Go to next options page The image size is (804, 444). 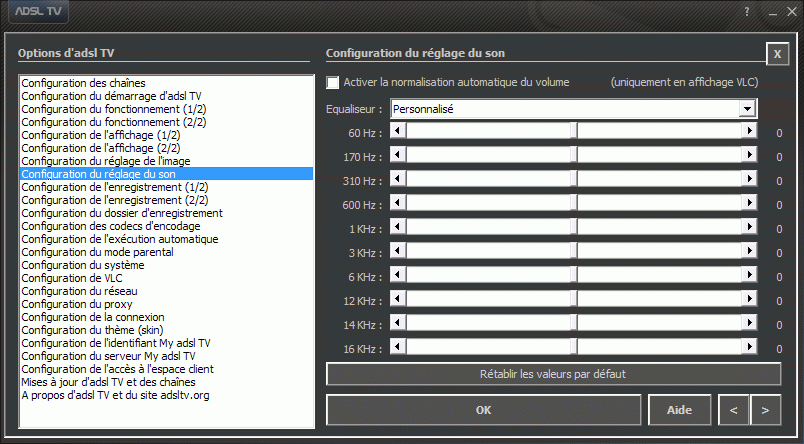point(766,410)
